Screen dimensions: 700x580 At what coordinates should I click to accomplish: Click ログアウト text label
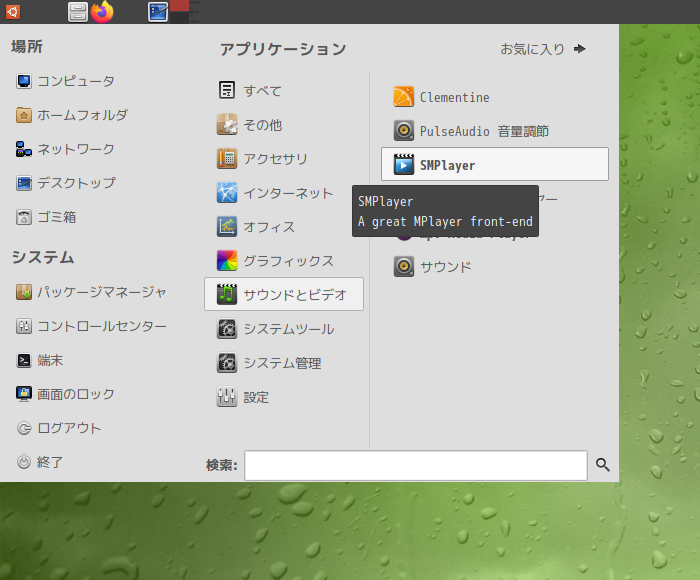point(69,428)
